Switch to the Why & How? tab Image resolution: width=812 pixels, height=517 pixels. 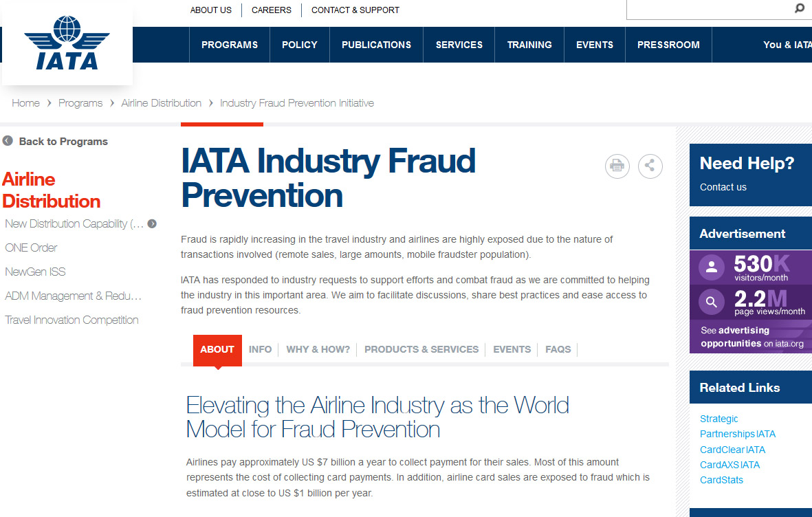(x=318, y=349)
